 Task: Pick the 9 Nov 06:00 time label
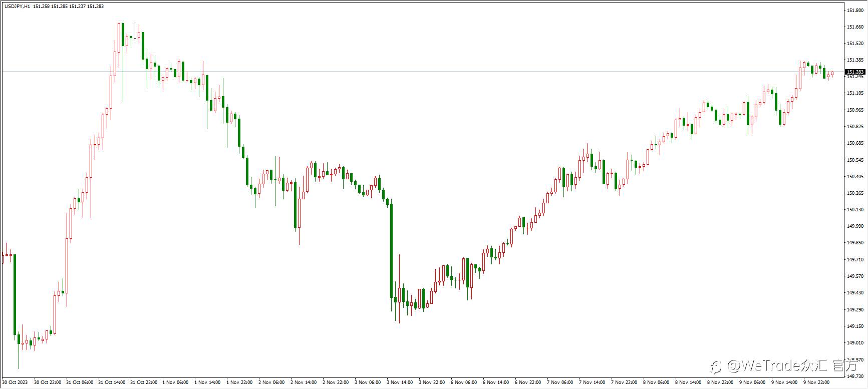click(x=752, y=382)
